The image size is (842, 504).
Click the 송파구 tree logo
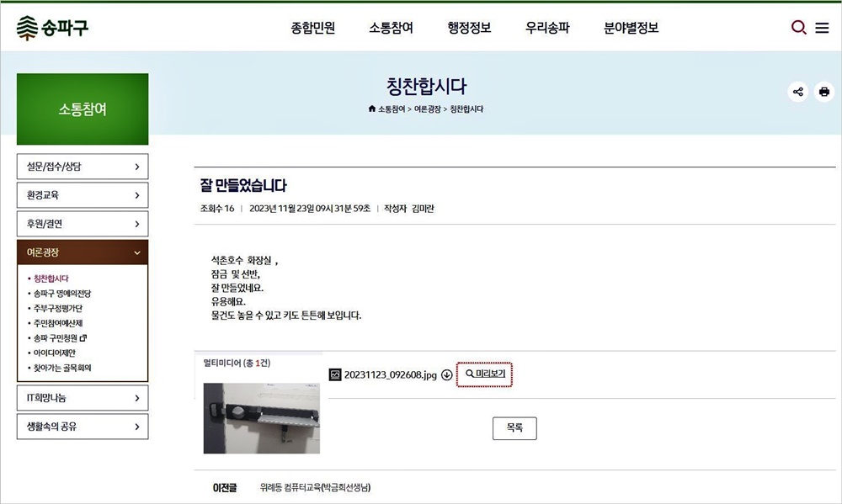point(52,28)
